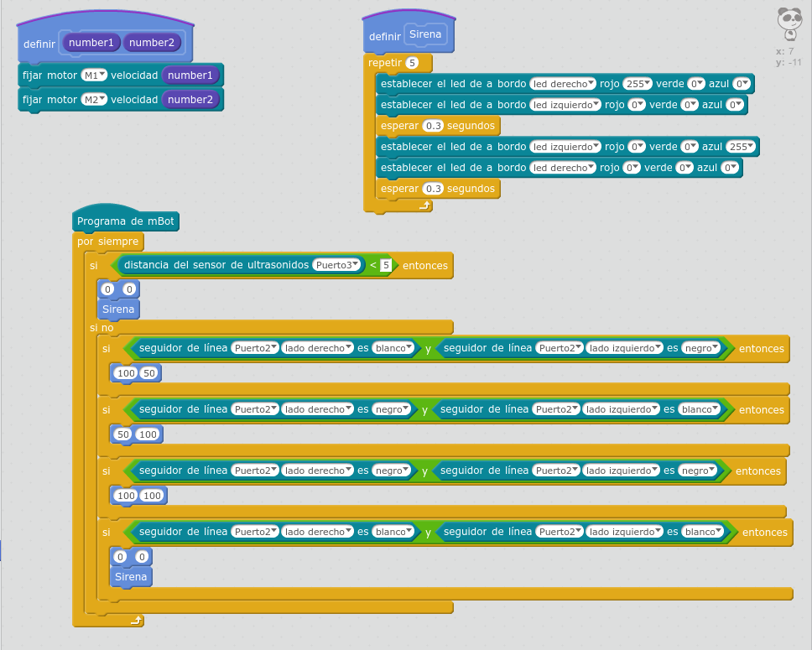Click the si no label of the if-else block
The width and height of the screenshot is (812, 650).
point(101,328)
